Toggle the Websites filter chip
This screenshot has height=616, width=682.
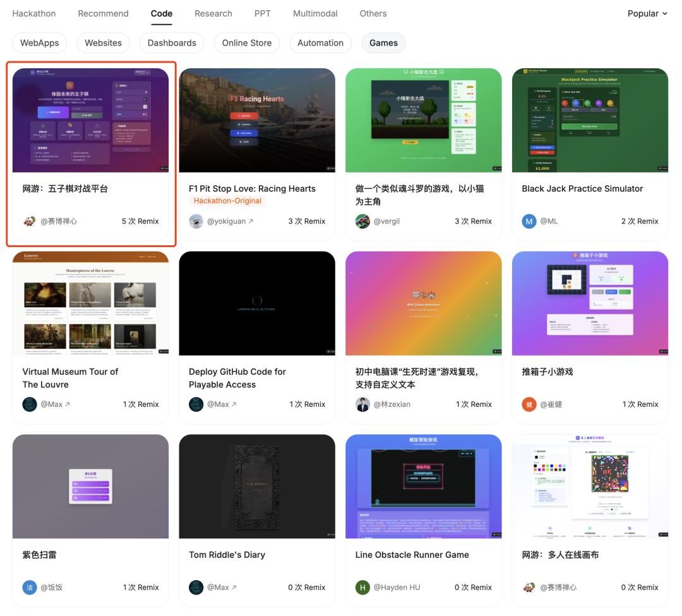tap(103, 43)
